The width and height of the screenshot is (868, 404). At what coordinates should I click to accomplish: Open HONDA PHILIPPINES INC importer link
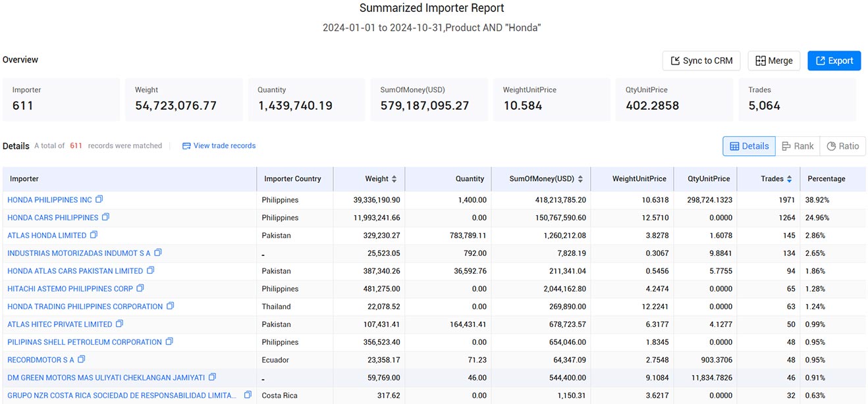pos(50,200)
